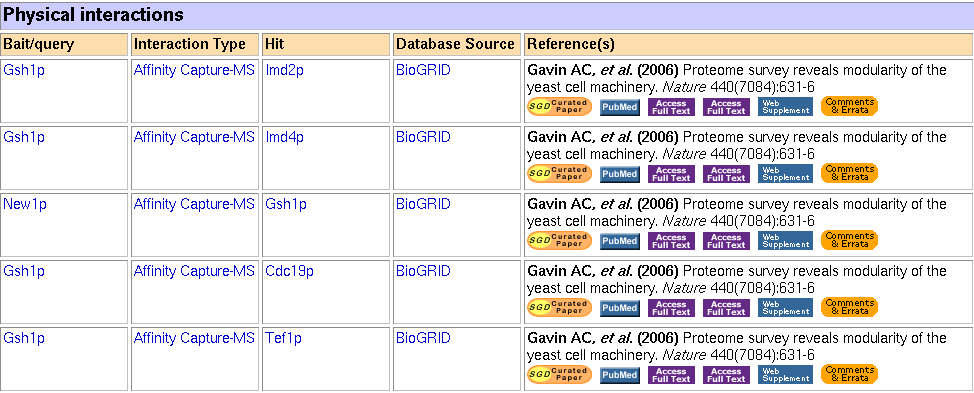Follow the New1p bait link
The width and height of the screenshot is (974, 393).
(x=25, y=205)
